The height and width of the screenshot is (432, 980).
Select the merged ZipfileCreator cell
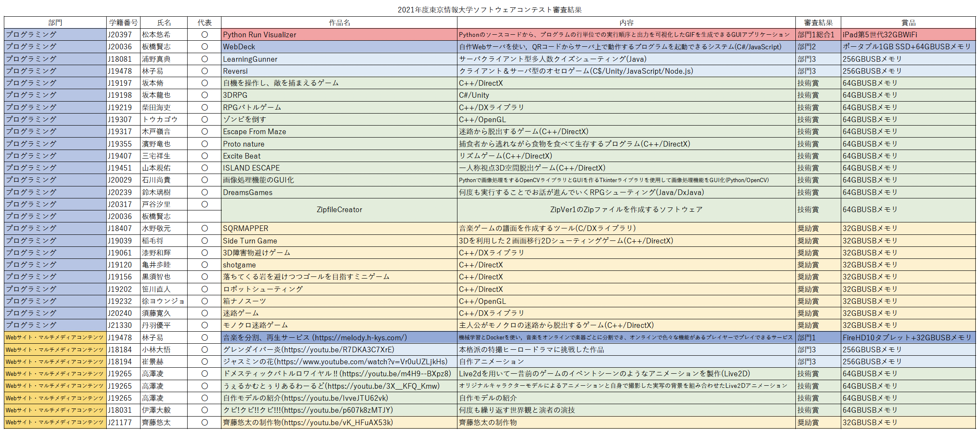(339, 210)
